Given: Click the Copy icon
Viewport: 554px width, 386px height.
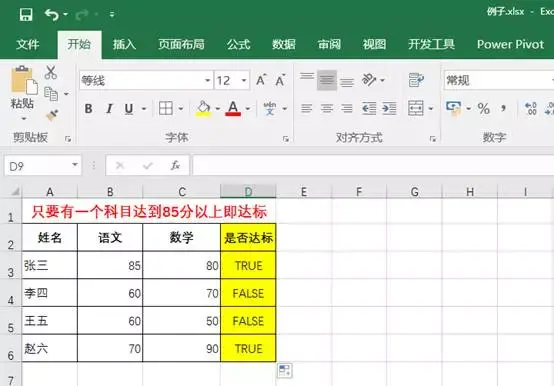Looking at the screenshot, I should point(51,94).
